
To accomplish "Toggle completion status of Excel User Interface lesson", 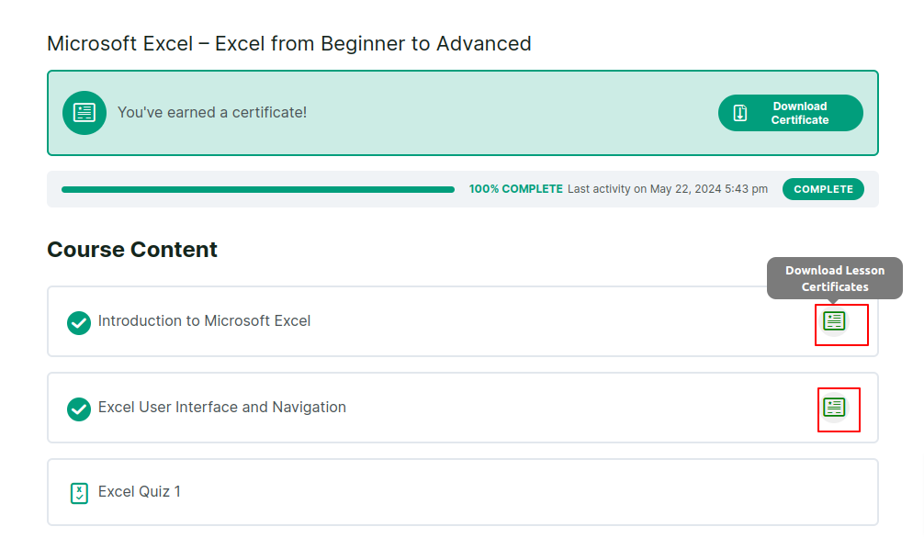I will tap(78, 409).
